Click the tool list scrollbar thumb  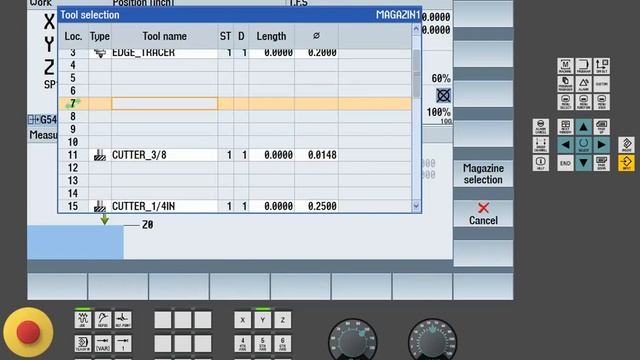[x=416, y=73]
